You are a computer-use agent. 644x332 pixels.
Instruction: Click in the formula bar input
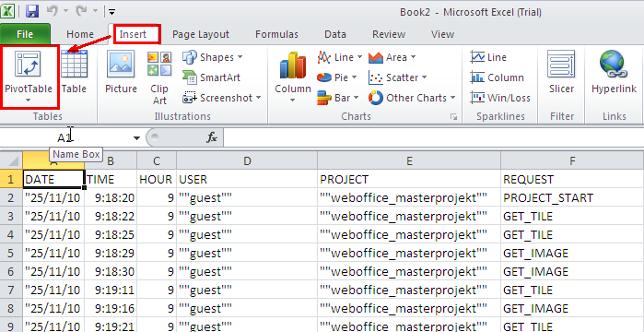(433, 138)
